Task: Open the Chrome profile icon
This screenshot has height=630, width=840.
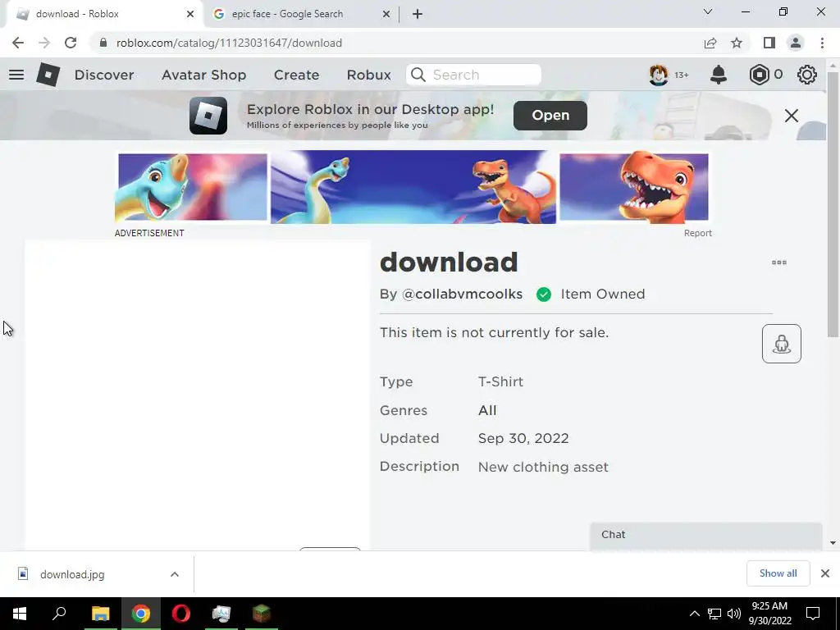Action: (x=796, y=43)
